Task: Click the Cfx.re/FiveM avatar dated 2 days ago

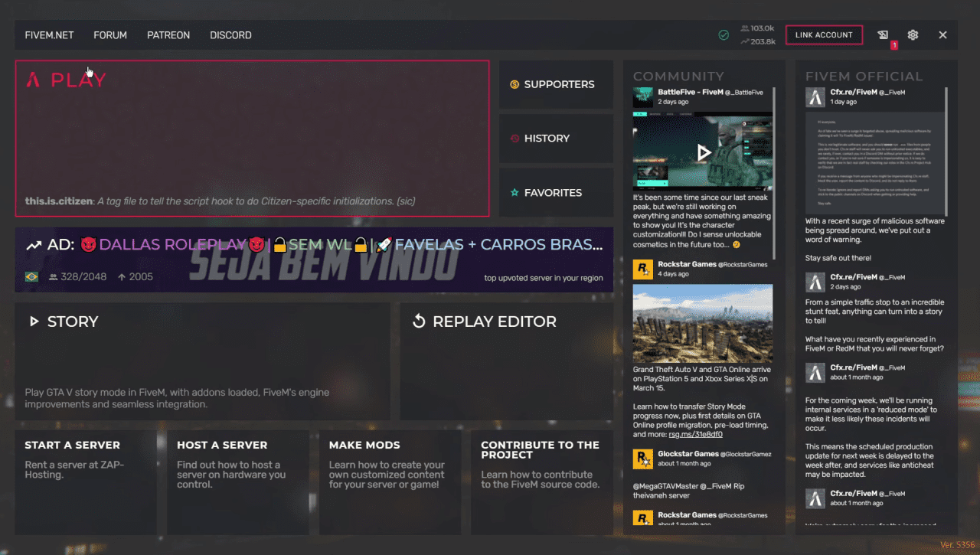Action: (815, 282)
